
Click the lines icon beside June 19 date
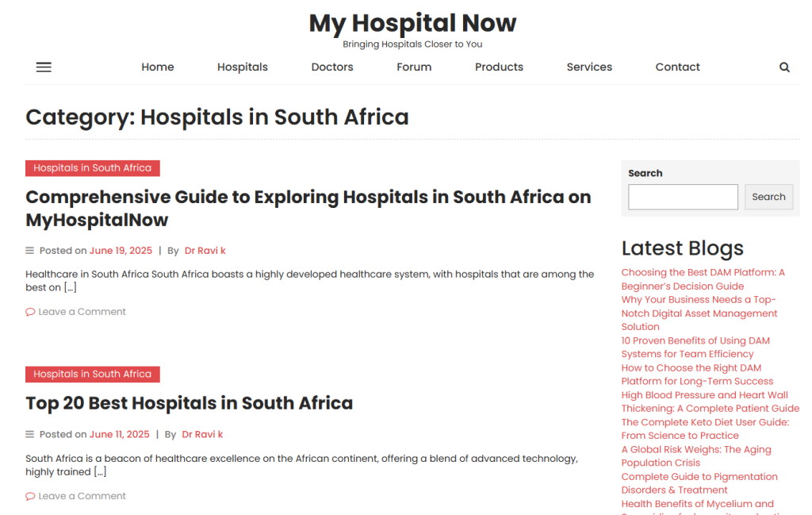coord(29,251)
